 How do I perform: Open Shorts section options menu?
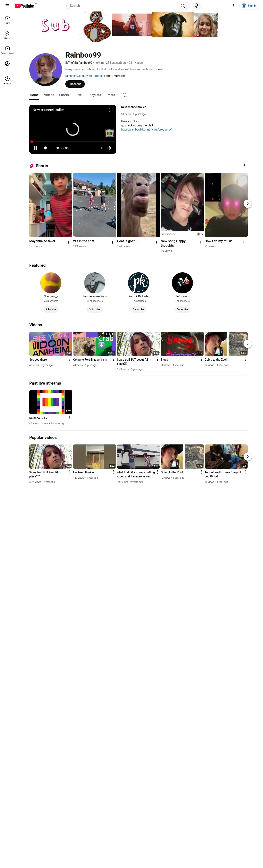(x=244, y=166)
